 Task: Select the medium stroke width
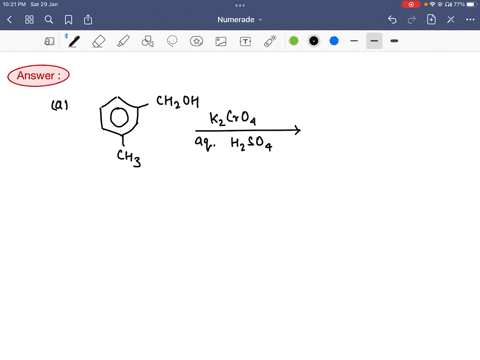374,41
